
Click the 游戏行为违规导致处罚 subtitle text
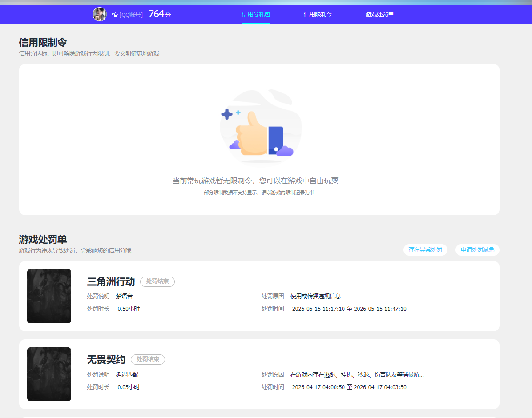click(75, 250)
